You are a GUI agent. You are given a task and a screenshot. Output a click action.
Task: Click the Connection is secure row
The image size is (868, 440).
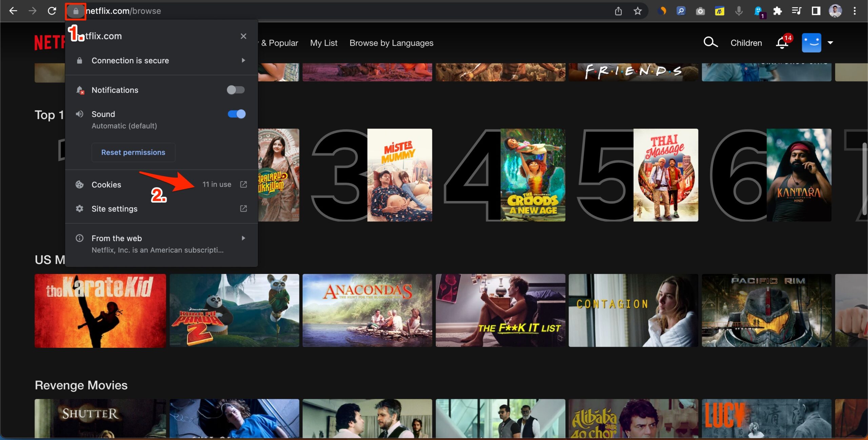tap(161, 60)
